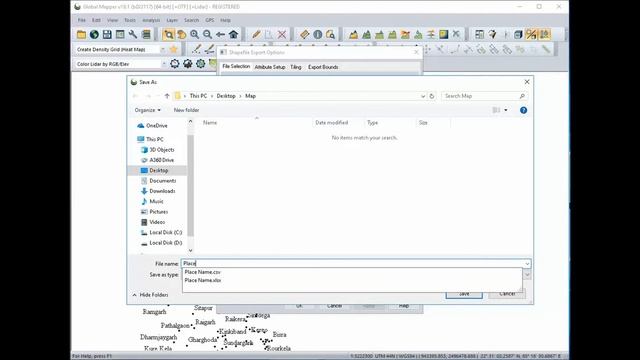Click Cancel in Shapefile Export Options dialog
640x360 pixels.
[x=334, y=306]
